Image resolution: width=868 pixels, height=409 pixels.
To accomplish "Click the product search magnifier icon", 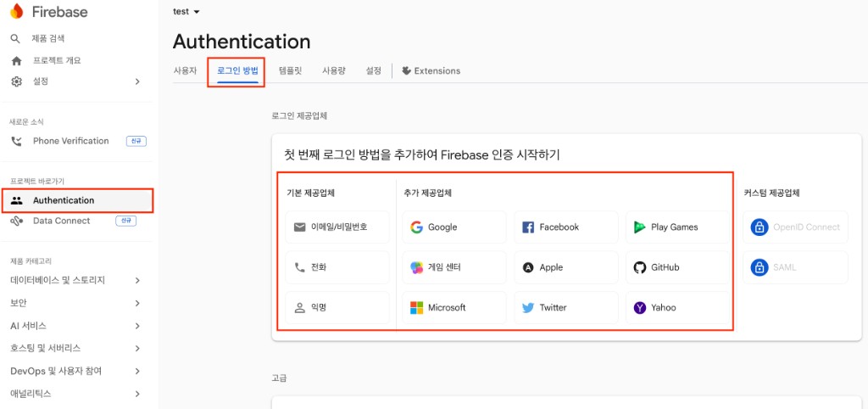I will 16,39.
